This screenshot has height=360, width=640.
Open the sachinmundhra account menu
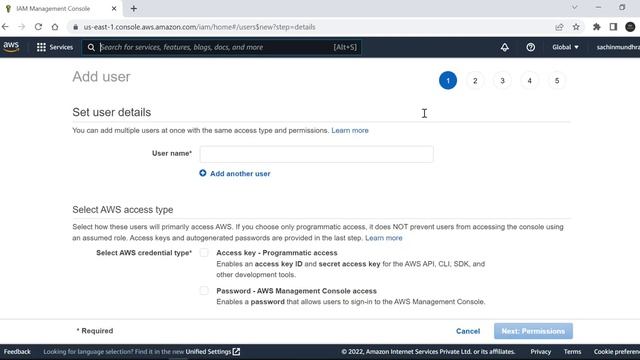point(618,47)
